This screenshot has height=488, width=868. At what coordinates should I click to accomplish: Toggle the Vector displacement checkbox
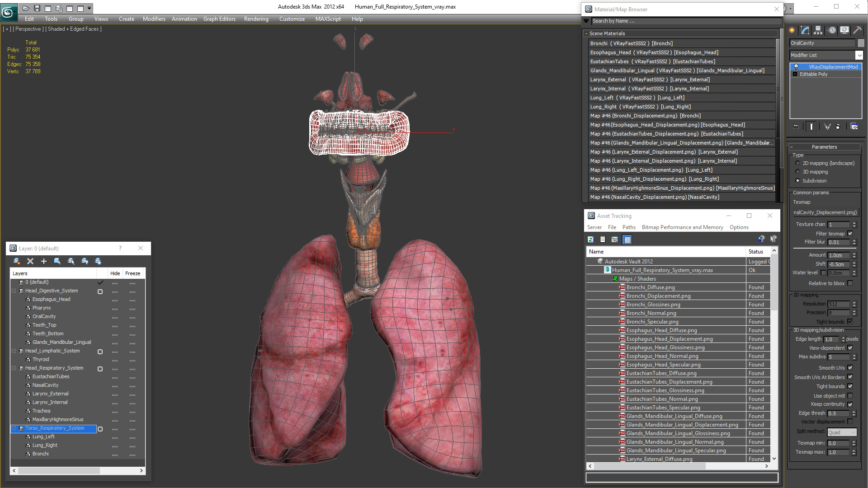(850, 421)
